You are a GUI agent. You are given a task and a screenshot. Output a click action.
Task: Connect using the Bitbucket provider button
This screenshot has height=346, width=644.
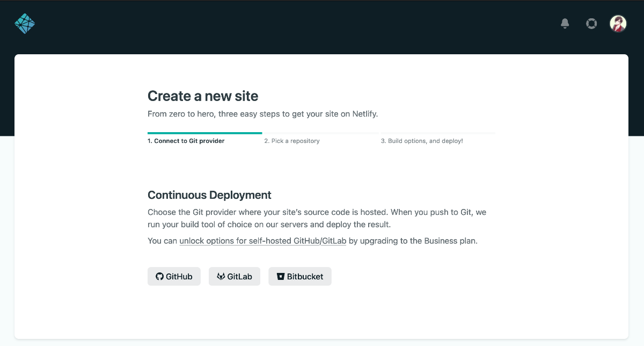click(299, 276)
